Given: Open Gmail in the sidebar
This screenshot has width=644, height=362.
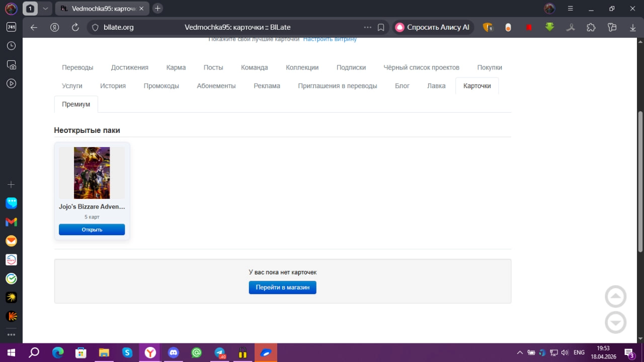Looking at the screenshot, I should point(11,222).
